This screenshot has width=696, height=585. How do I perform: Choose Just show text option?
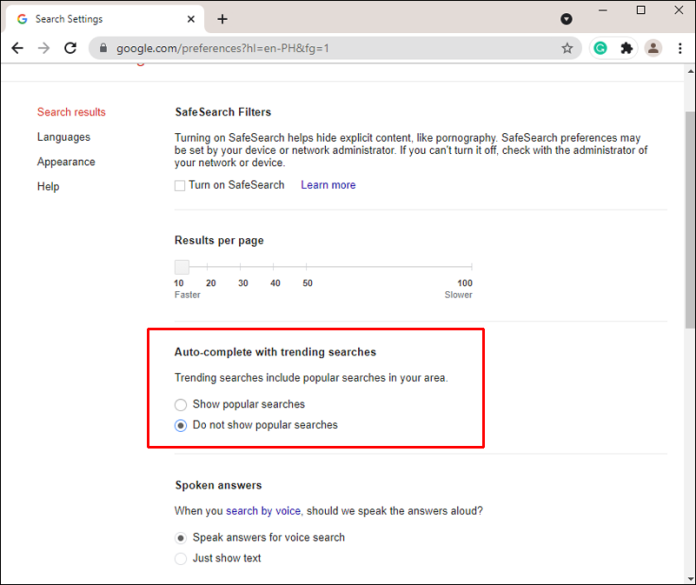(181, 558)
